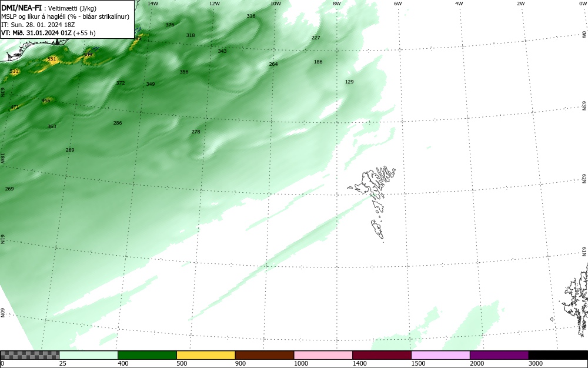Pick the dark green 400–500 legend swatch
Screen dimensions: 588x368
[147, 355]
